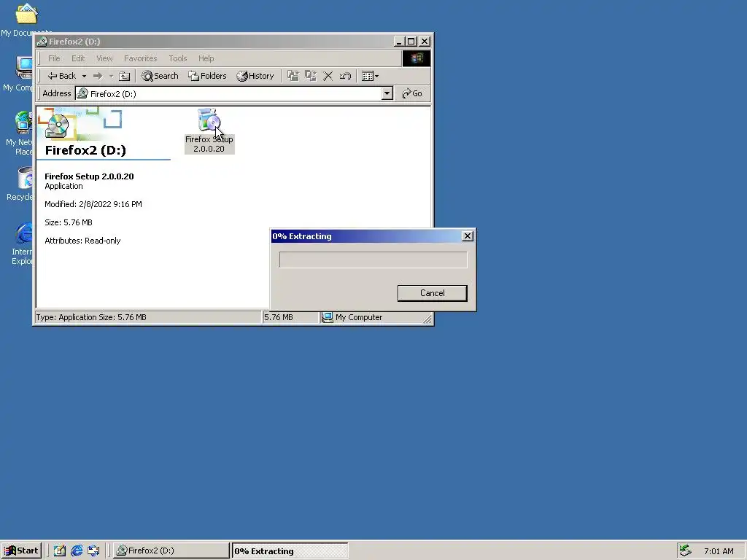Click the system tray network icon

[685, 551]
